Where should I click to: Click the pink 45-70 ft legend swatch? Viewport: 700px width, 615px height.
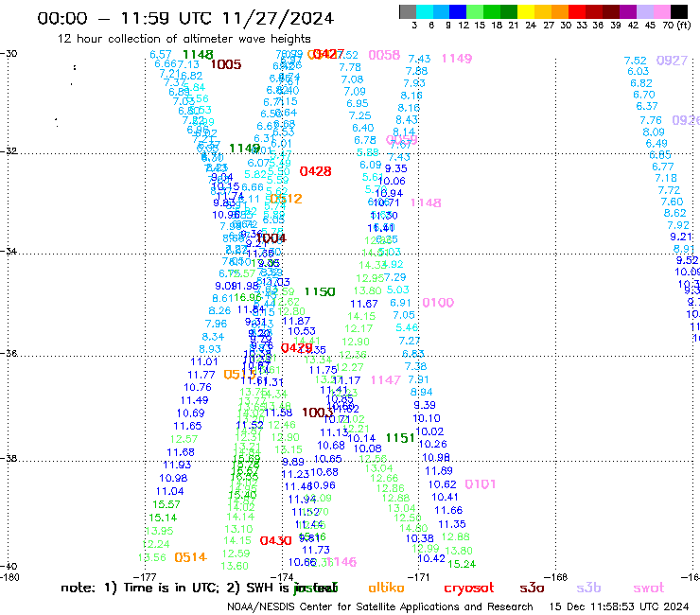click(x=662, y=11)
